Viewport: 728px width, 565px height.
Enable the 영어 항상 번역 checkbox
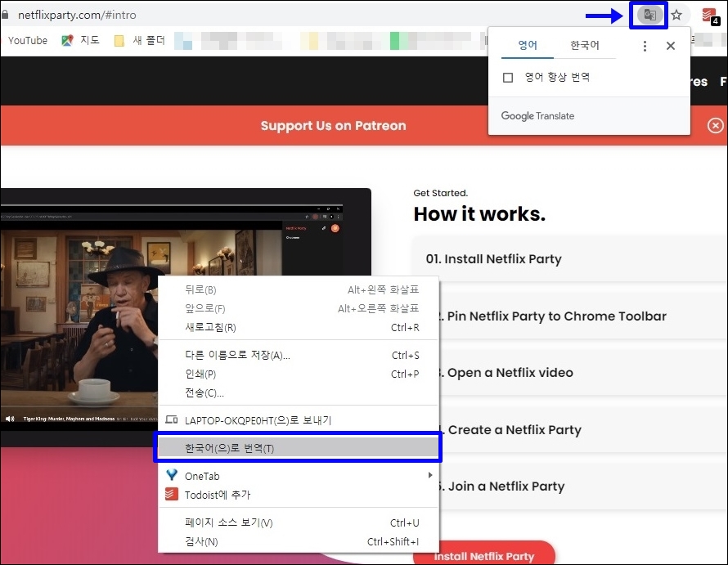[508, 77]
